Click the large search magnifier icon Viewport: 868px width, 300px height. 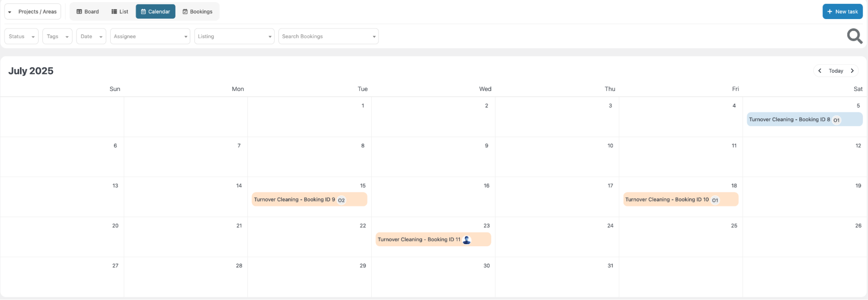click(855, 36)
